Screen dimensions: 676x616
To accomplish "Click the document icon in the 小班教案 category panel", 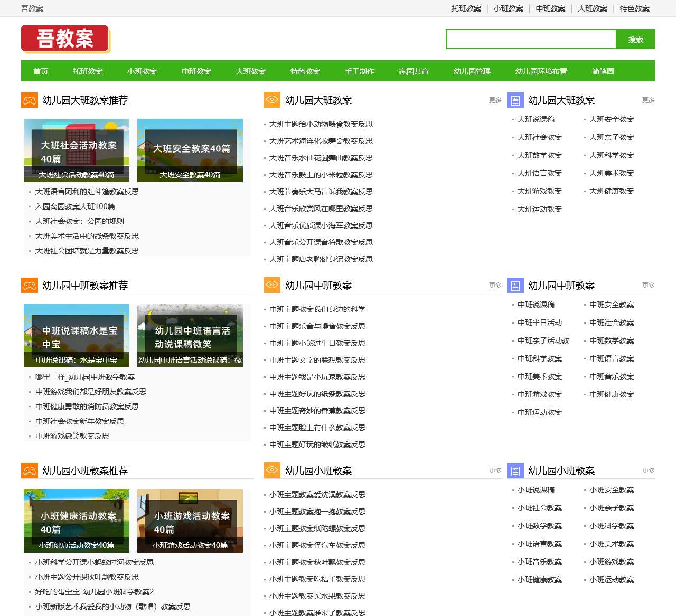I will (x=515, y=471).
